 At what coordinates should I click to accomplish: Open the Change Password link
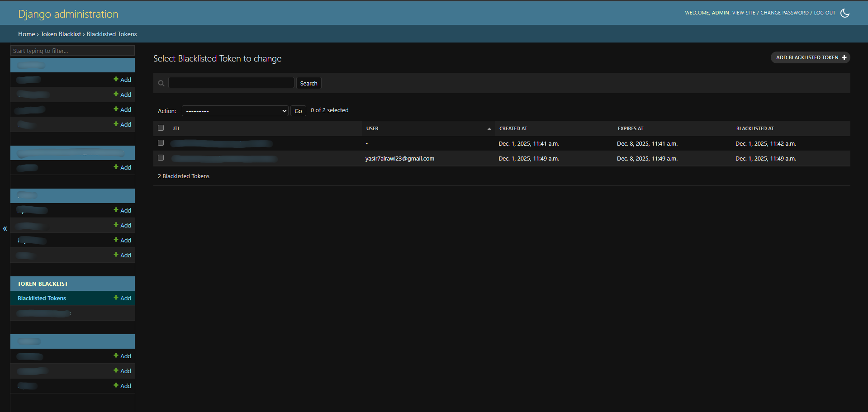pyautogui.click(x=784, y=13)
